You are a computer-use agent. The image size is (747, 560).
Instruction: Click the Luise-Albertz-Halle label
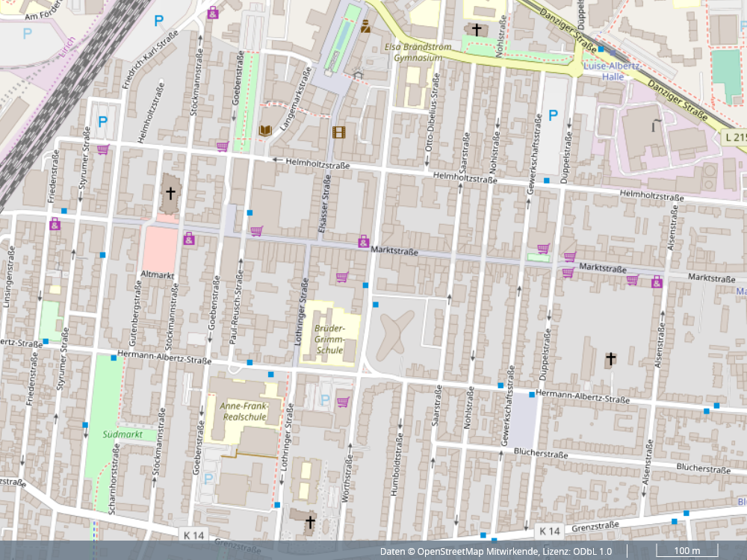pyautogui.click(x=613, y=71)
